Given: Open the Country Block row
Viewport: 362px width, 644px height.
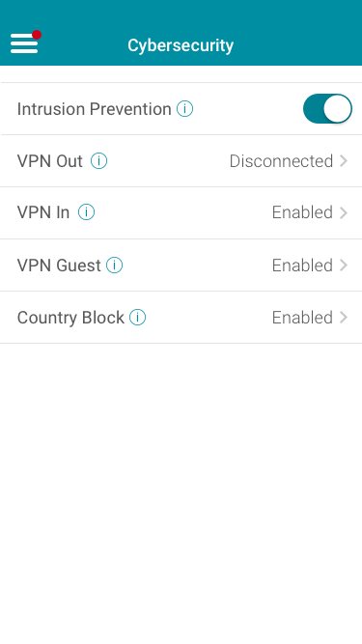Looking at the screenshot, I should (x=181, y=318).
